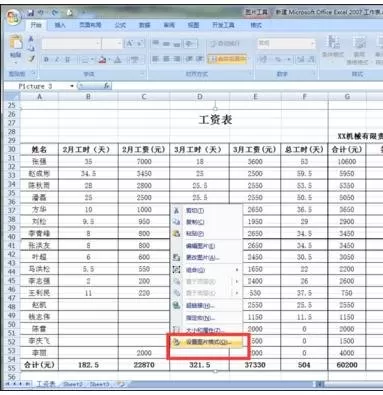Select the 工资表 sheet tab

(x=45, y=384)
